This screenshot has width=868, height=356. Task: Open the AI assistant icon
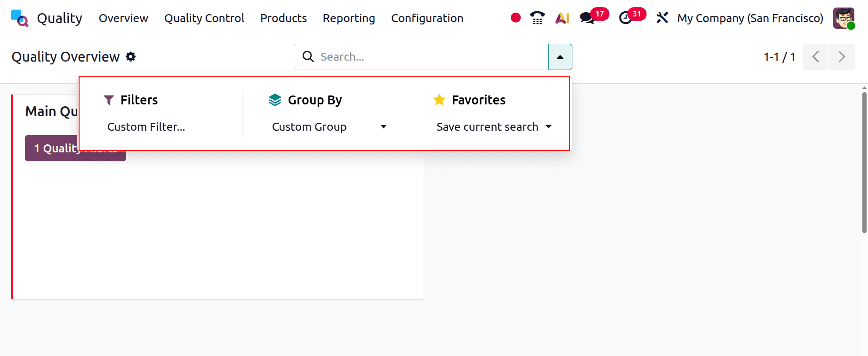point(563,18)
